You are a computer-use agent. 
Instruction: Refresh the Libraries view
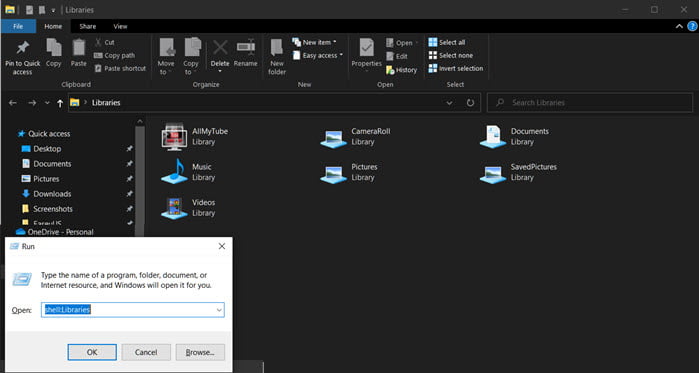click(x=470, y=102)
